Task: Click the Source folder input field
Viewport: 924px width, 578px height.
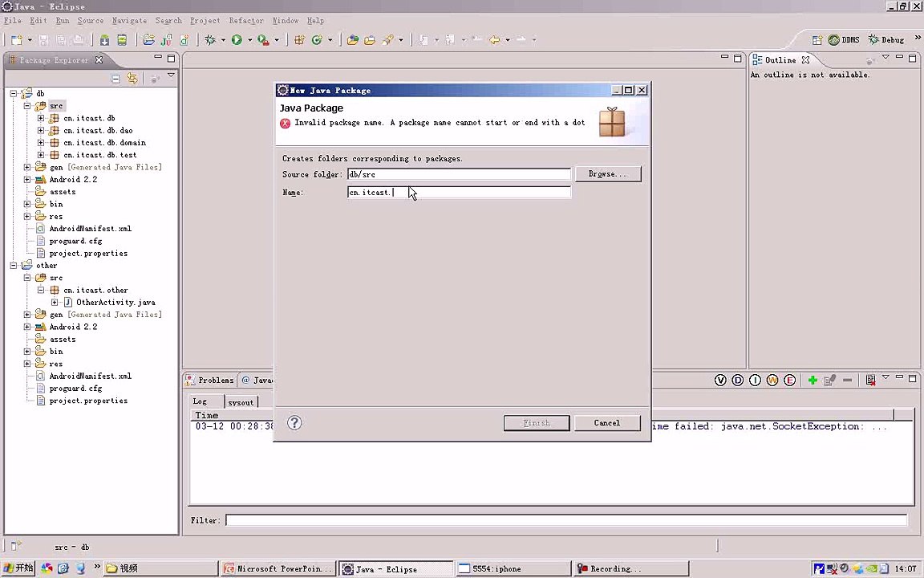Action: tap(459, 174)
